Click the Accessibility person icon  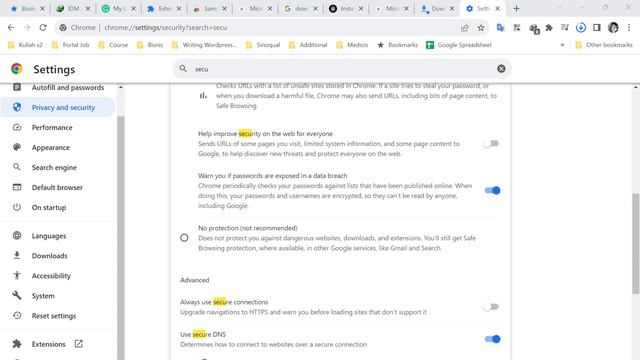click(x=17, y=275)
